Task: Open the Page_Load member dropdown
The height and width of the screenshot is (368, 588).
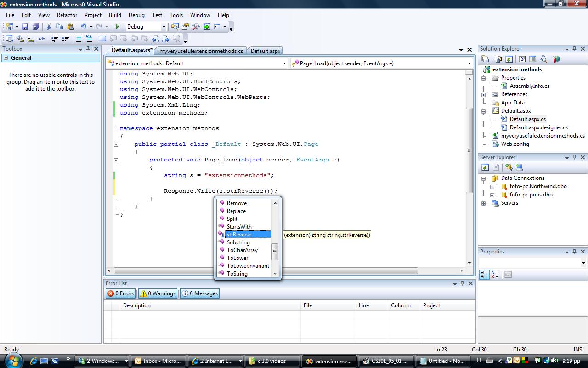Action: point(469,63)
